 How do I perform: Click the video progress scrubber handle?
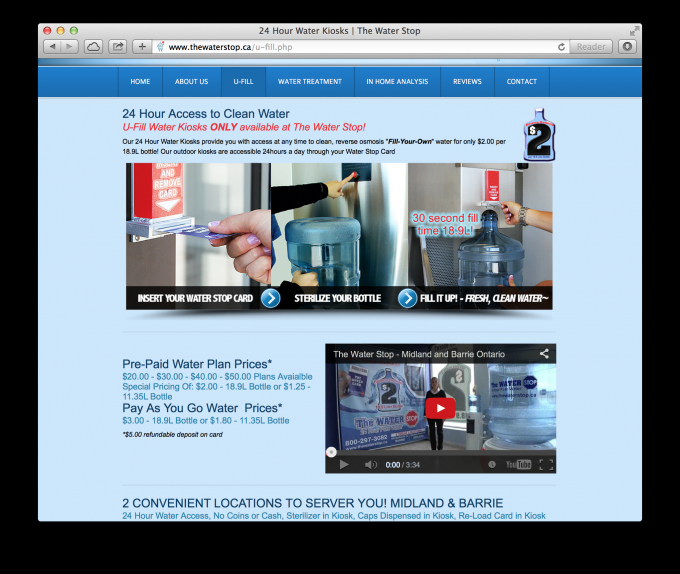click(331, 452)
